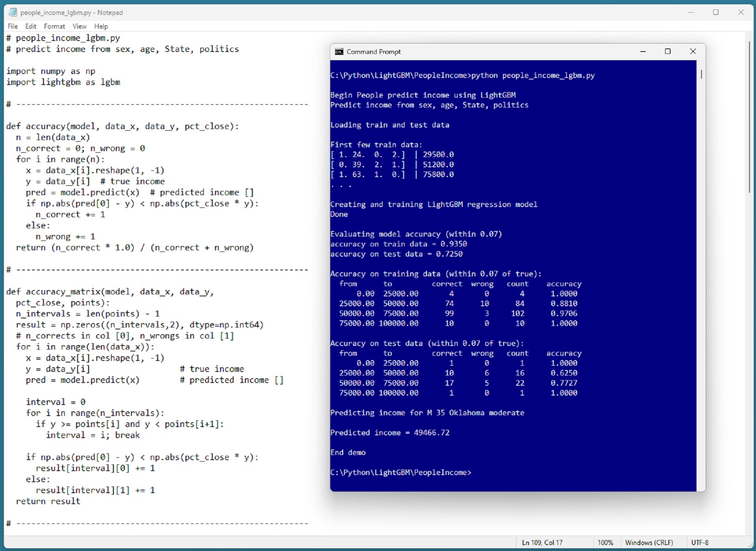The width and height of the screenshot is (756, 551).
Task: Click the Windows (CRLF) status bar field
Action: point(649,543)
